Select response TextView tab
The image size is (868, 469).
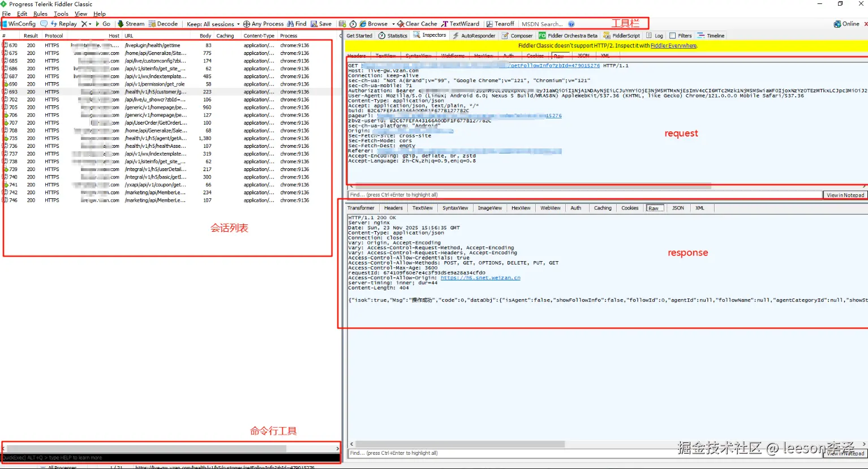[422, 208]
